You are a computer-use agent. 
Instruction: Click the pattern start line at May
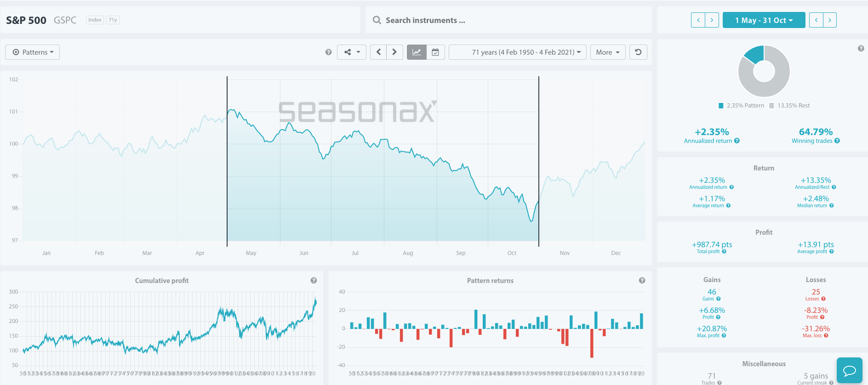pyautogui.click(x=227, y=161)
